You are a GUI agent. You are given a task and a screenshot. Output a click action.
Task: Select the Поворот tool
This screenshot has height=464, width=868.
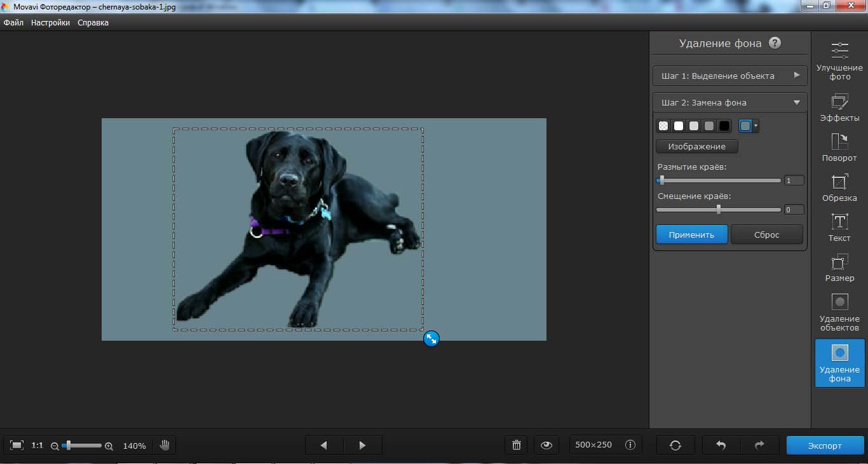(x=839, y=147)
